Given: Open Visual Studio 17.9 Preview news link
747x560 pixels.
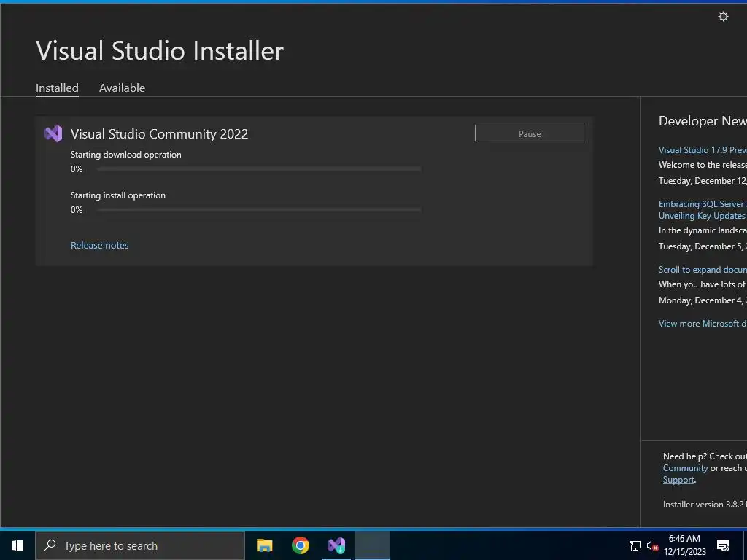Looking at the screenshot, I should (703, 150).
